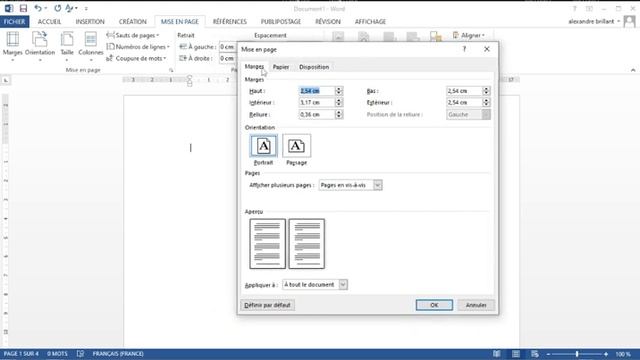Open Afficher plusieurs pages dropdown
Screen dimensions: 640x360
[x=350, y=185]
